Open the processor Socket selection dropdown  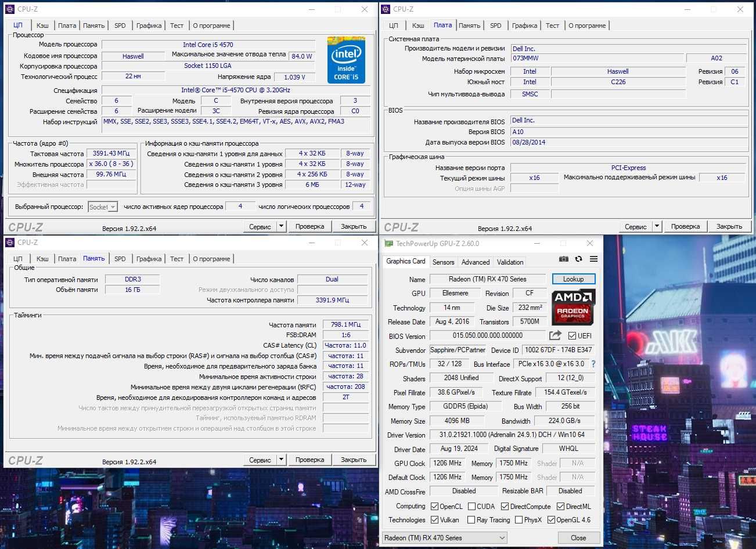[x=103, y=207]
